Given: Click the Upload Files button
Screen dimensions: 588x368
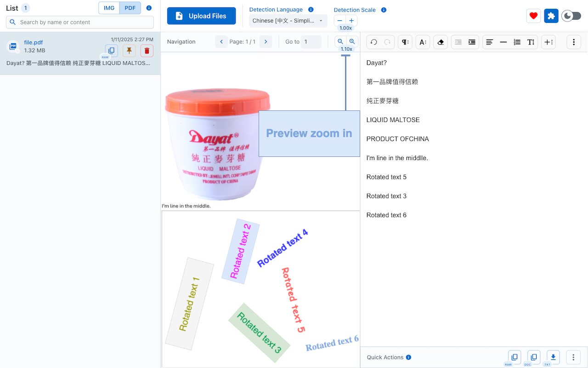Looking at the screenshot, I should (x=201, y=16).
